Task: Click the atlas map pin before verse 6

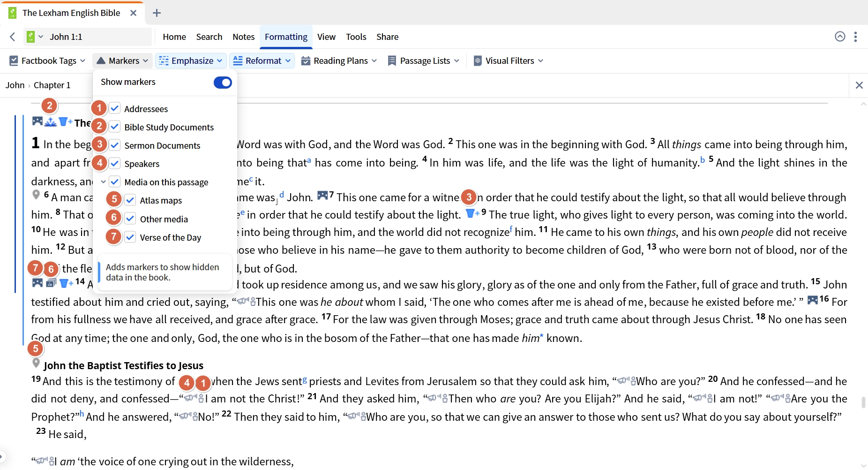Action: (36, 194)
